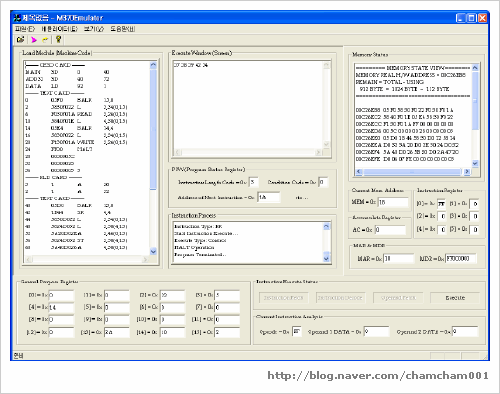Click the magenta run arrow icon
Viewport: 500px width, 394px height.
(34, 40)
